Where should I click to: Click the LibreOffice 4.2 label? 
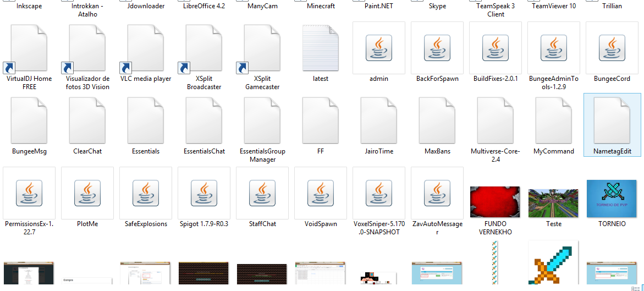point(204,6)
